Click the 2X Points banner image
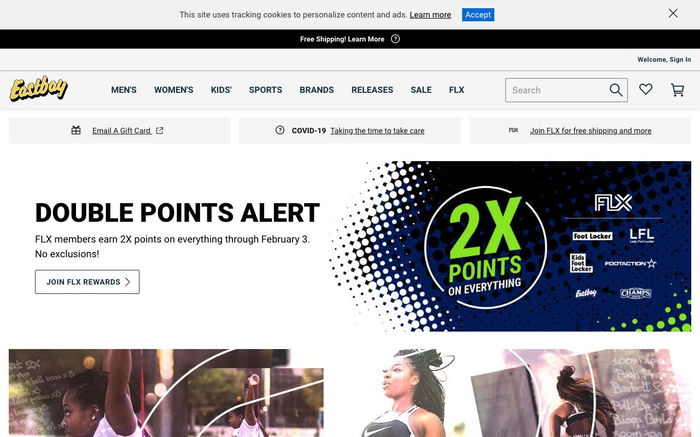700x437 pixels. click(x=510, y=246)
